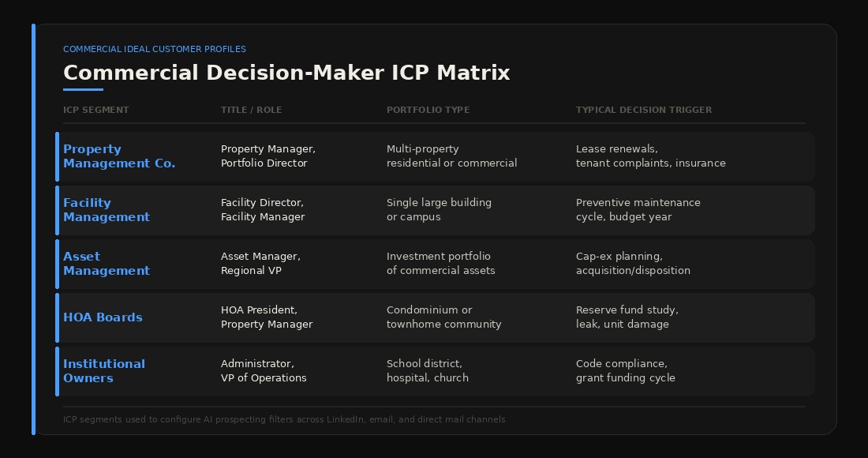Click the "Asset Management" segment name
Screen dimensions: 868x458
107,264
